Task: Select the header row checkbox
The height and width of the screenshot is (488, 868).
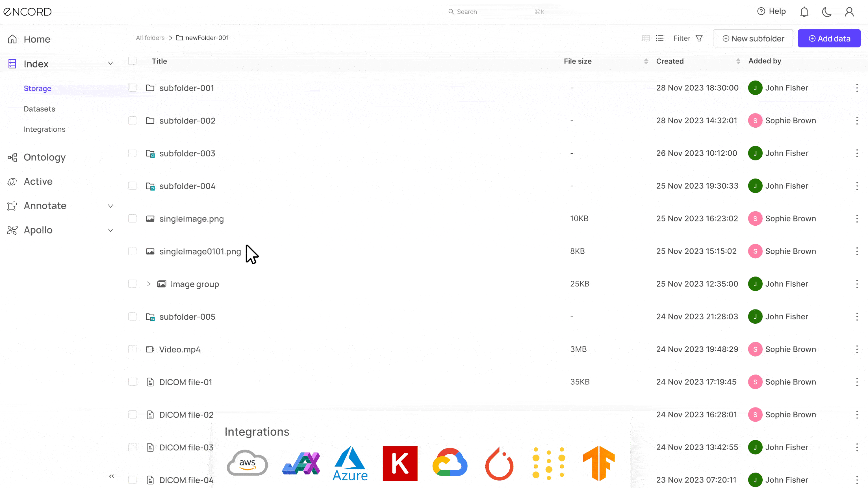Action: 132,60
